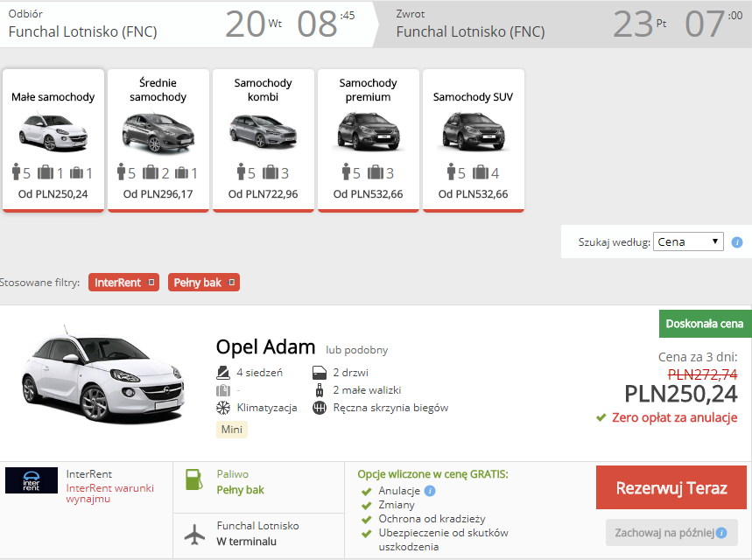Viewport: 752px width, 560px height.
Task: Click the snowflake Klimatyzacja icon
Action: 223,408
